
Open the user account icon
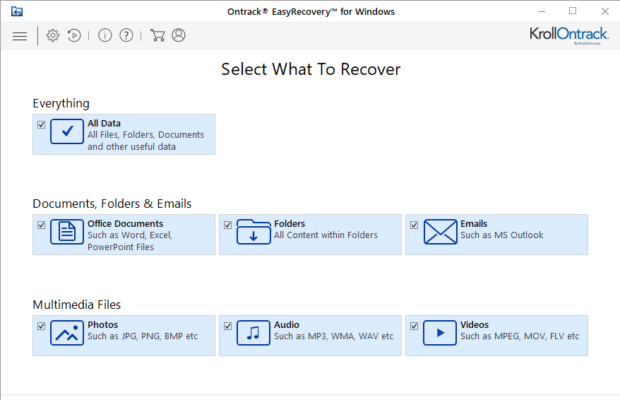point(178,36)
